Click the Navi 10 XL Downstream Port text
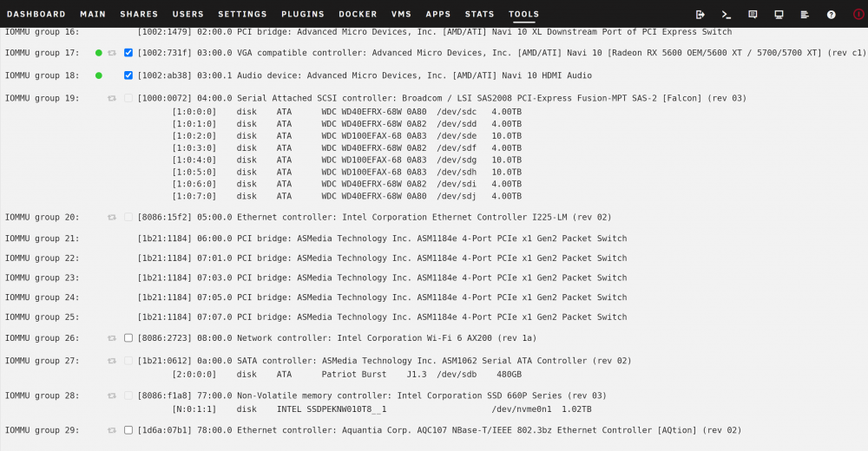This screenshot has height=451, width=868. 435,32
